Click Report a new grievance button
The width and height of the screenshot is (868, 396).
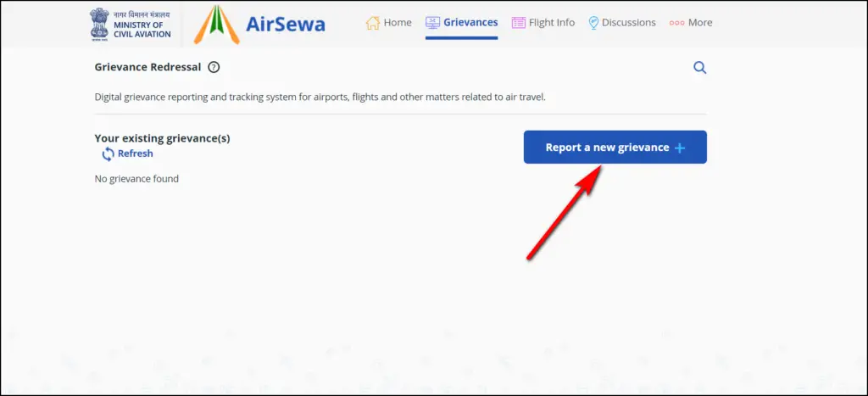(615, 148)
